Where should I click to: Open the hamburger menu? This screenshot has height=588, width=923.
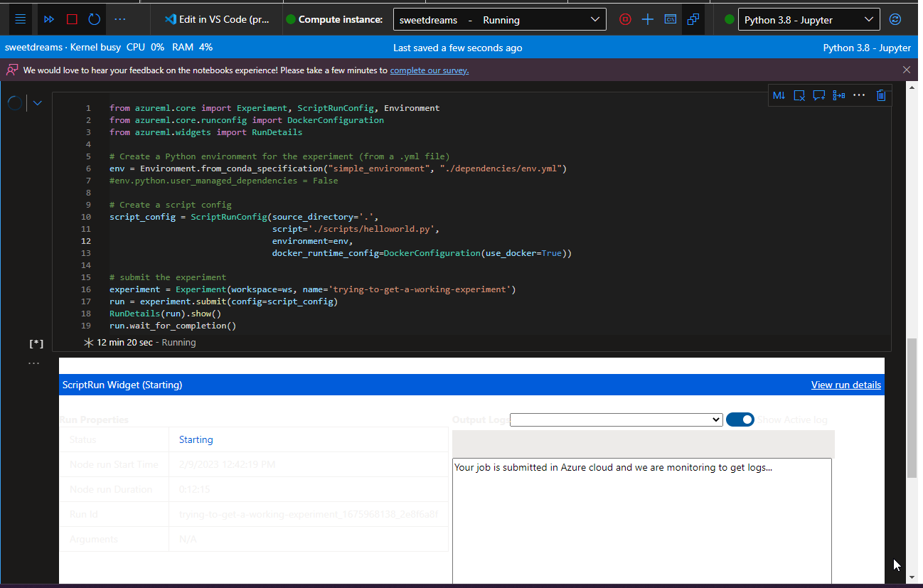pyautogui.click(x=20, y=19)
